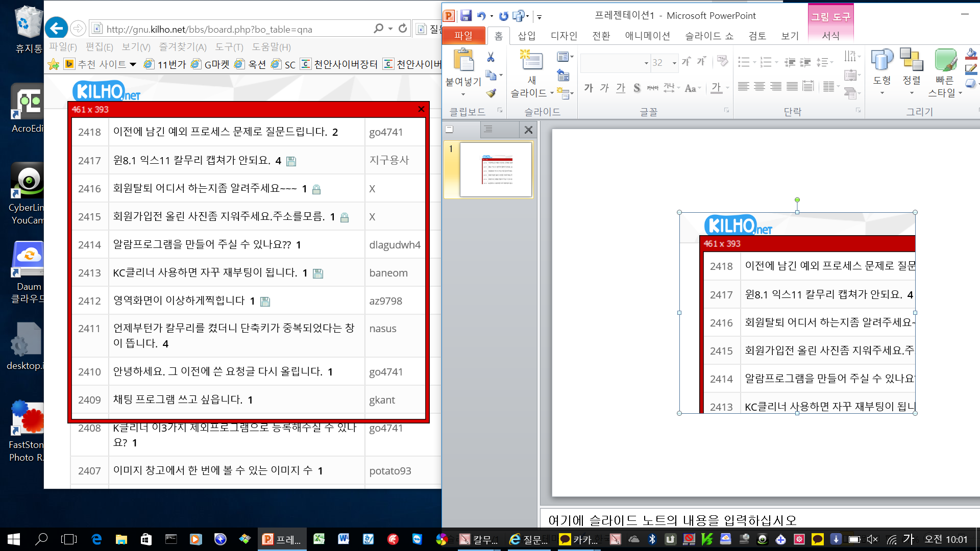
Task: Toggle underline (가) text formatting
Action: click(620, 88)
